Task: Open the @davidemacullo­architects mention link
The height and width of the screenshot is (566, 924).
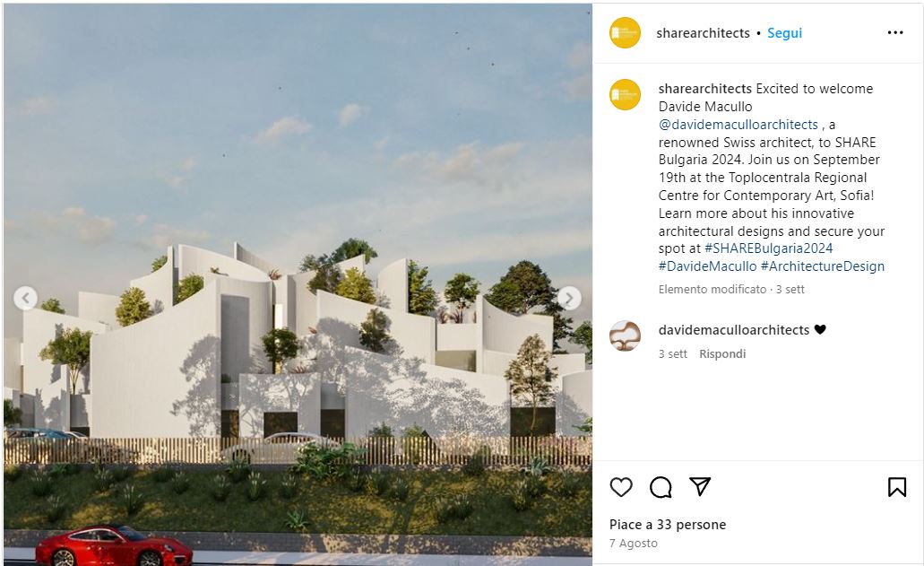Action: point(738,125)
